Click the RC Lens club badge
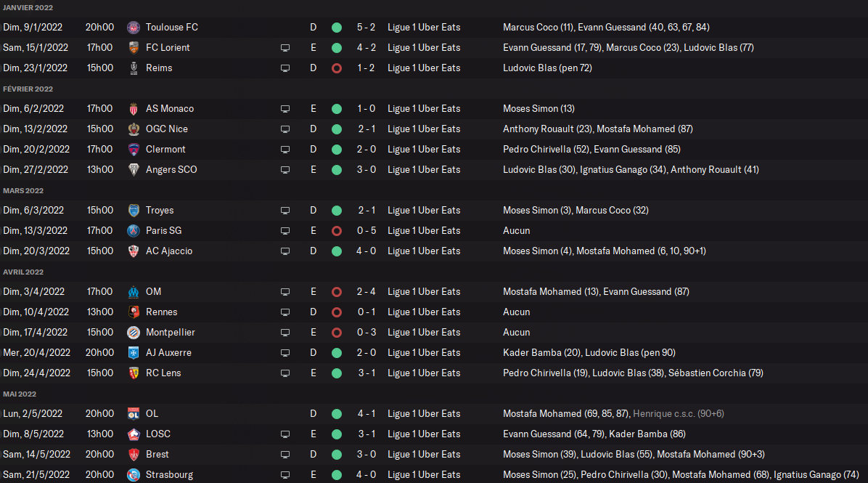 133,373
